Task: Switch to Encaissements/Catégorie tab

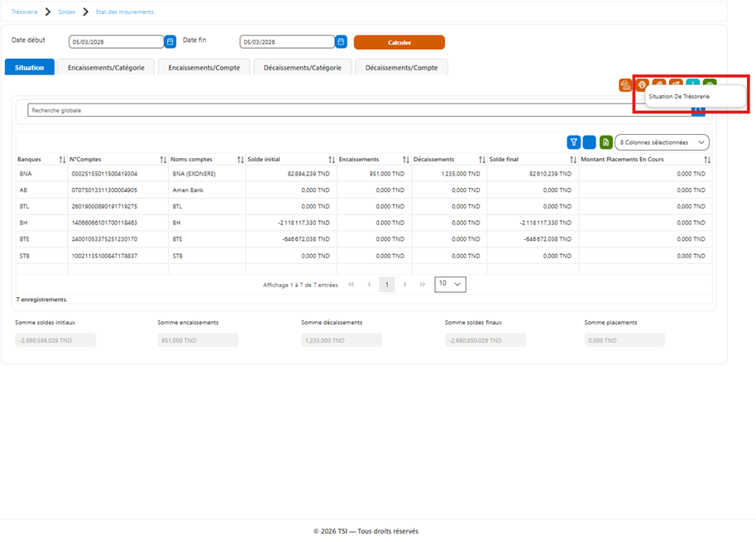Action: [x=106, y=68]
